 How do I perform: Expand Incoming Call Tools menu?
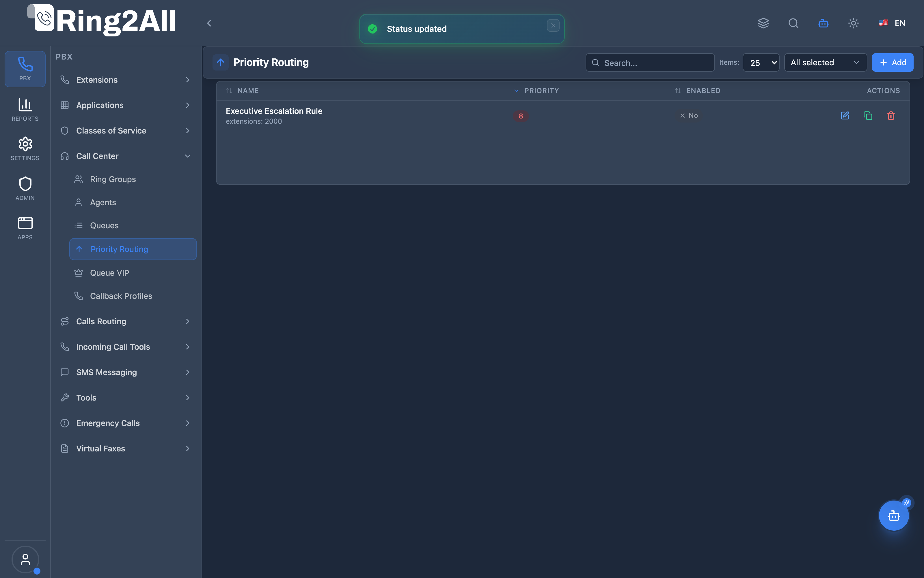tap(126, 347)
